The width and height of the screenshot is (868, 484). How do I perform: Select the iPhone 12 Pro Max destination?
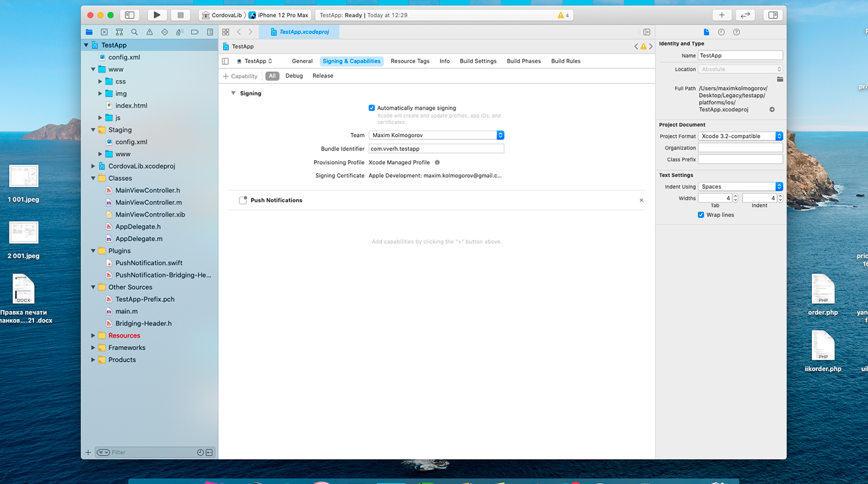point(279,15)
